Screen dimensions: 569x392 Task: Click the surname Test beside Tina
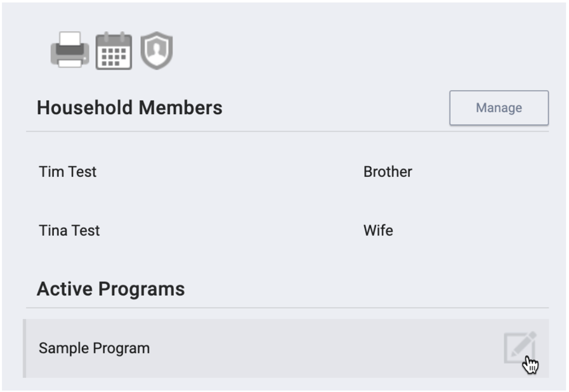[x=86, y=230]
